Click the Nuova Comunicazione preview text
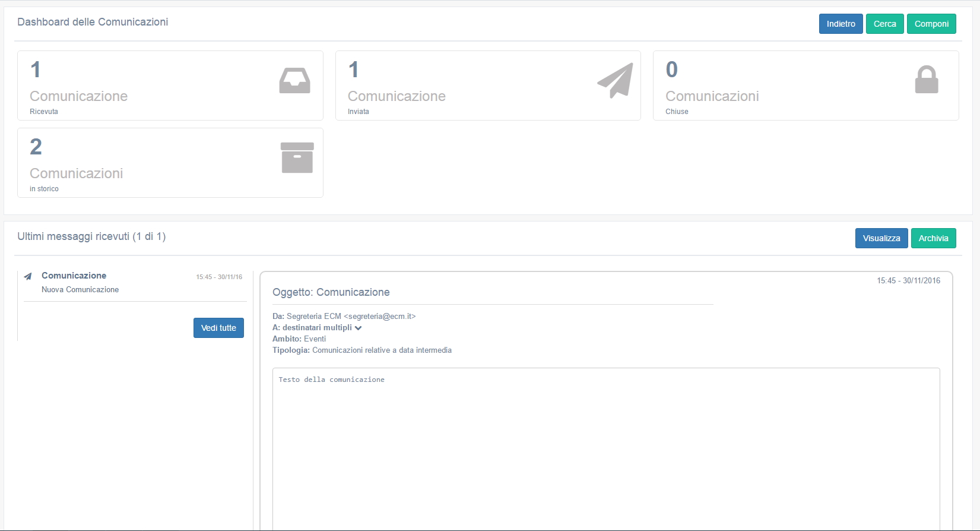This screenshot has height=531, width=980. [80, 290]
